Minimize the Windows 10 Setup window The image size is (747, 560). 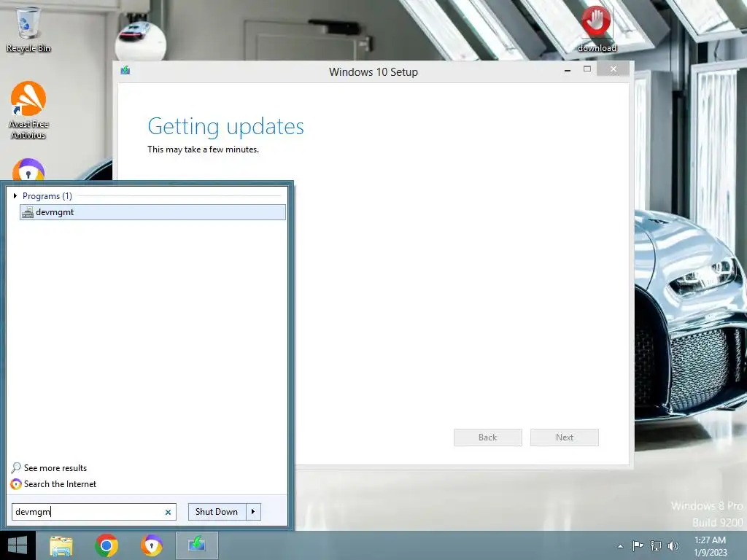pos(568,70)
